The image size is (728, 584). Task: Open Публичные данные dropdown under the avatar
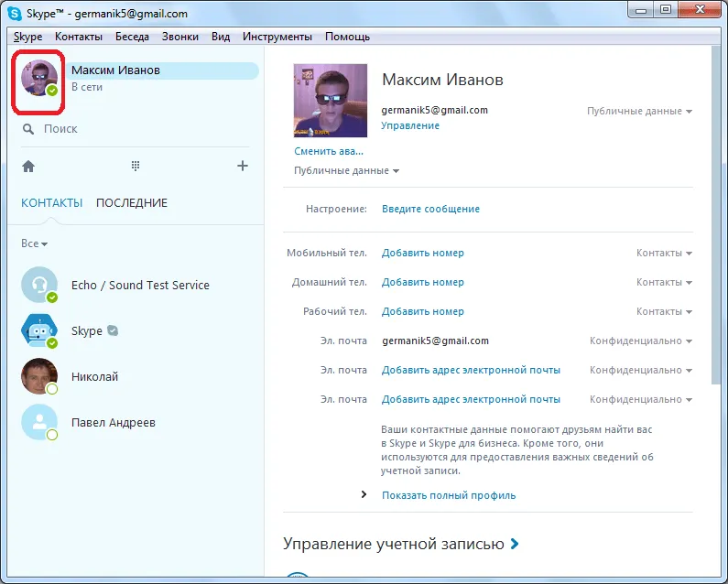346,170
